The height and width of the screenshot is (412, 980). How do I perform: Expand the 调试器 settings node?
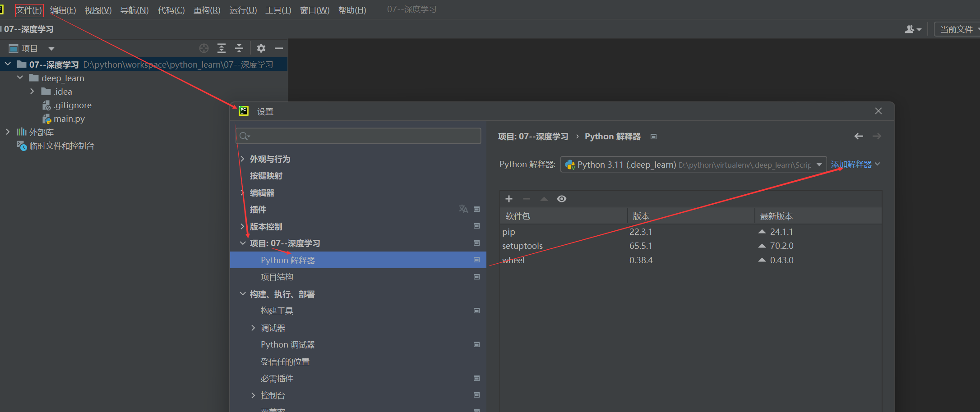(x=253, y=328)
